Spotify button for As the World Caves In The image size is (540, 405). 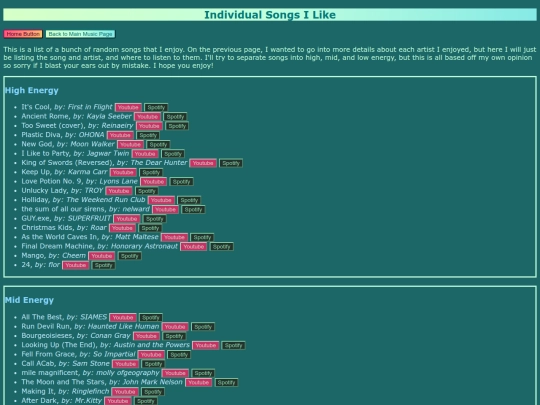(202, 238)
